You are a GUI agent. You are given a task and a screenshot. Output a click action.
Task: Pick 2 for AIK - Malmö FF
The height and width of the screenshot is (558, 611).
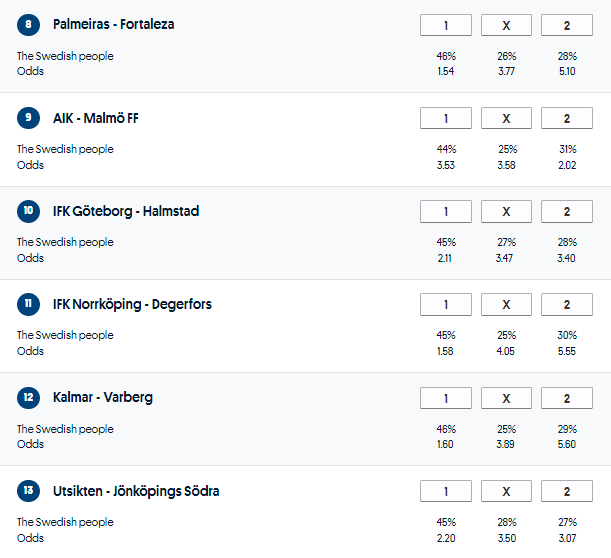click(566, 119)
